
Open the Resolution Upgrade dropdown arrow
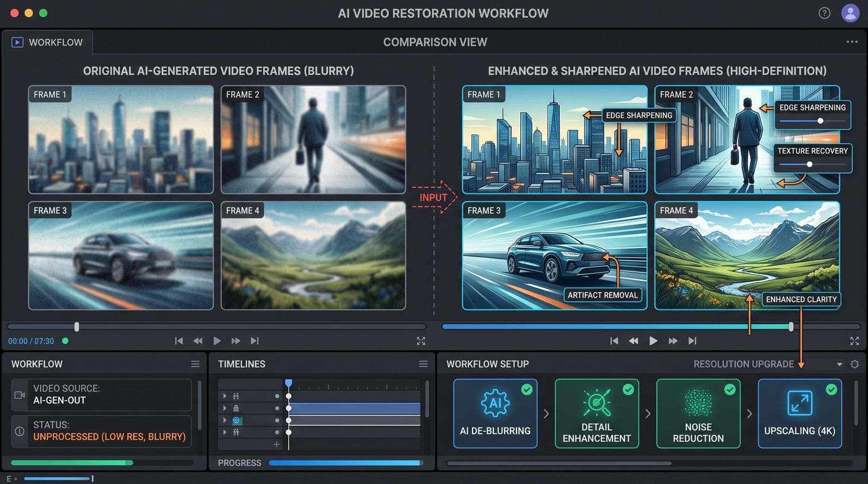839,364
